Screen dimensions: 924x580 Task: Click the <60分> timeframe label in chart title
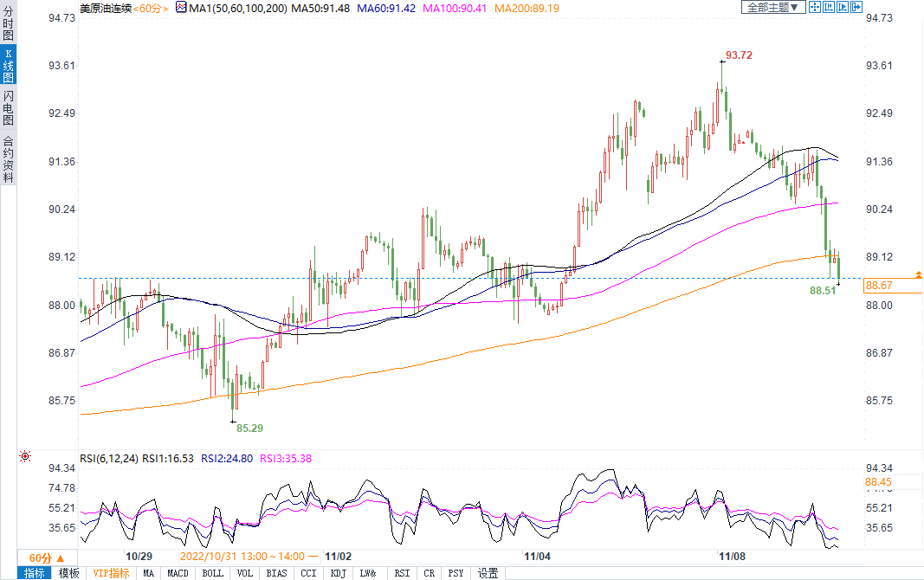pos(149,8)
